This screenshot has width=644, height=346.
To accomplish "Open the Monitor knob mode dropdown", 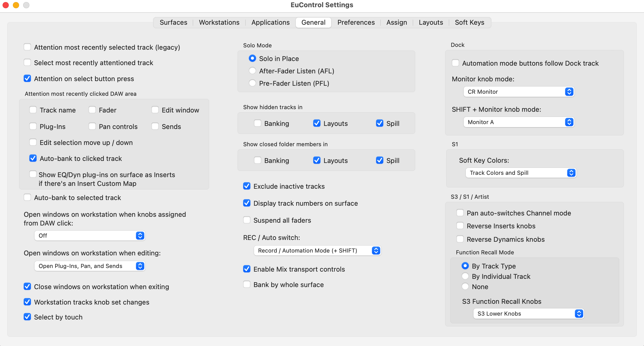I will pyautogui.click(x=519, y=92).
